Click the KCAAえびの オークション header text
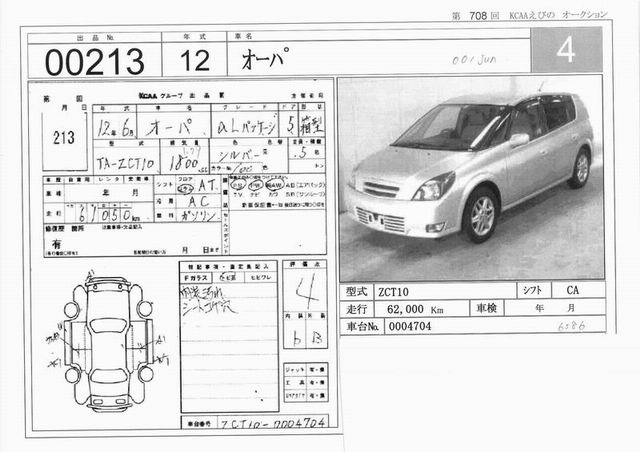This screenshot has width=640, height=452. pyautogui.click(x=558, y=15)
